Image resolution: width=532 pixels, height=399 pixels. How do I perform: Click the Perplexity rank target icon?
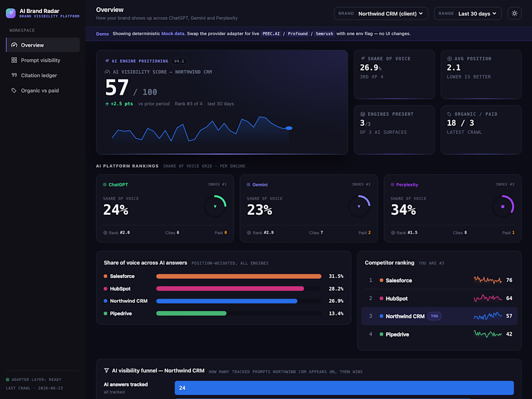393,233
